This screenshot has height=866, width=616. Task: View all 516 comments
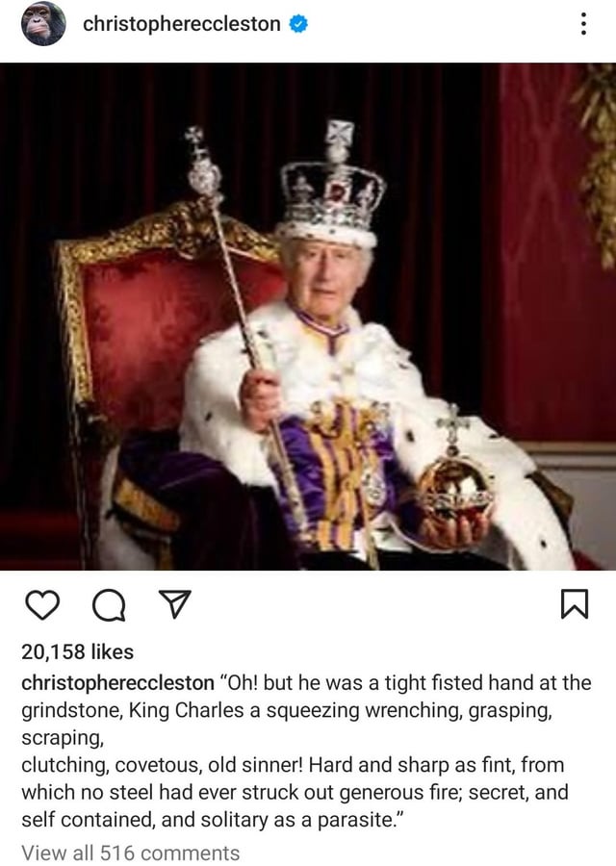130,853
